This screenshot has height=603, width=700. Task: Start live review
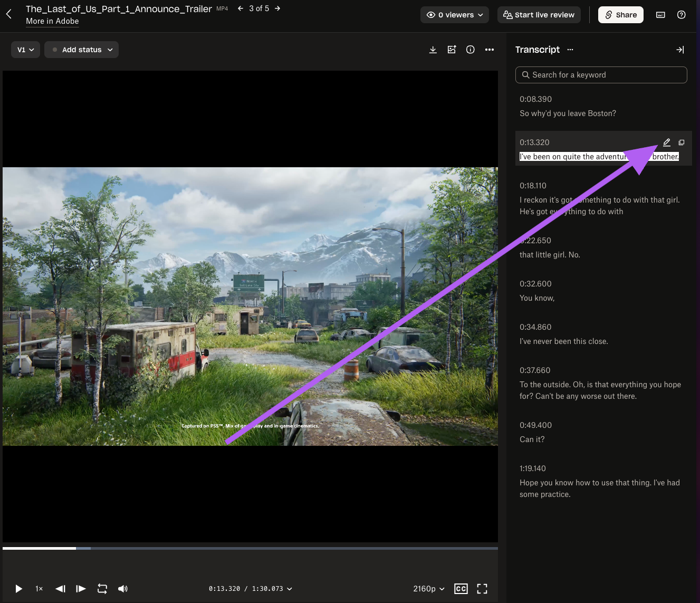point(539,15)
